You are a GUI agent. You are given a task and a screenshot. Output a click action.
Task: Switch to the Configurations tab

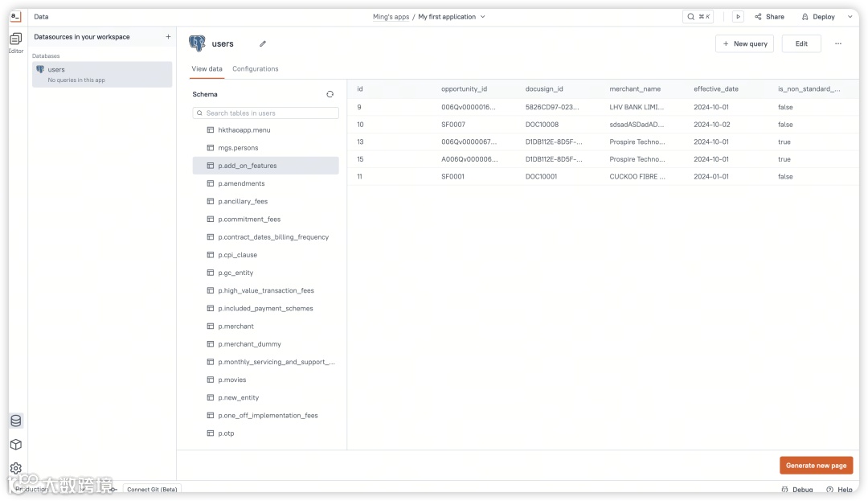click(256, 68)
